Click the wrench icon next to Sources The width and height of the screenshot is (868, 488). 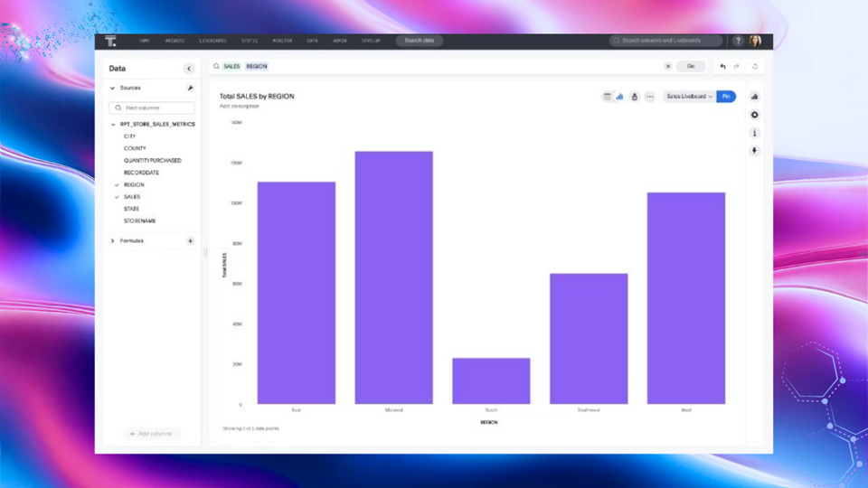coord(190,89)
